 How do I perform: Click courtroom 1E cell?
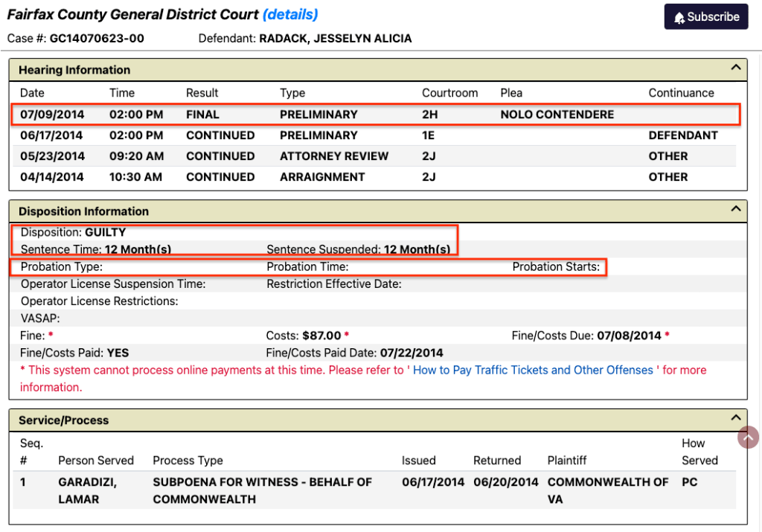pos(428,135)
